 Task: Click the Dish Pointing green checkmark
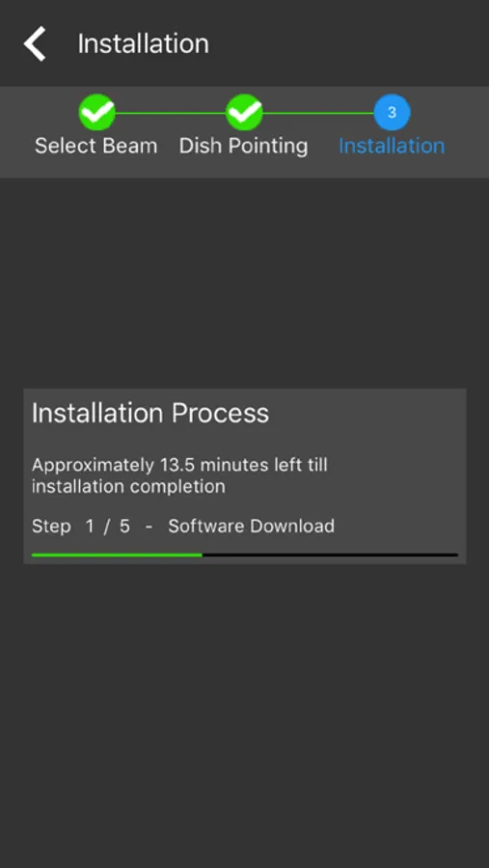coord(244,113)
